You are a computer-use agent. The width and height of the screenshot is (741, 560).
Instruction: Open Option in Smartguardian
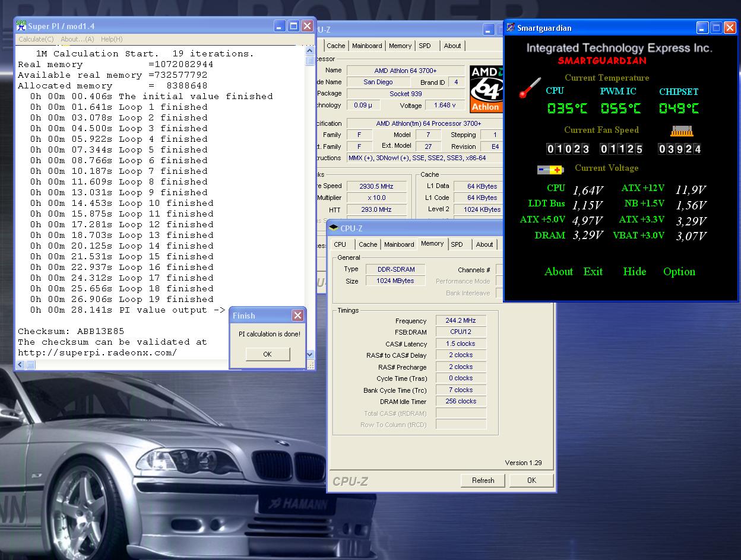(x=679, y=272)
